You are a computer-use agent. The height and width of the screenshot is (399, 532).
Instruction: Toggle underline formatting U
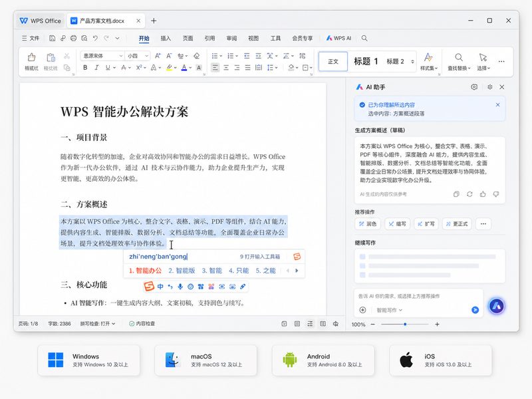pyautogui.click(x=108, y=68)
